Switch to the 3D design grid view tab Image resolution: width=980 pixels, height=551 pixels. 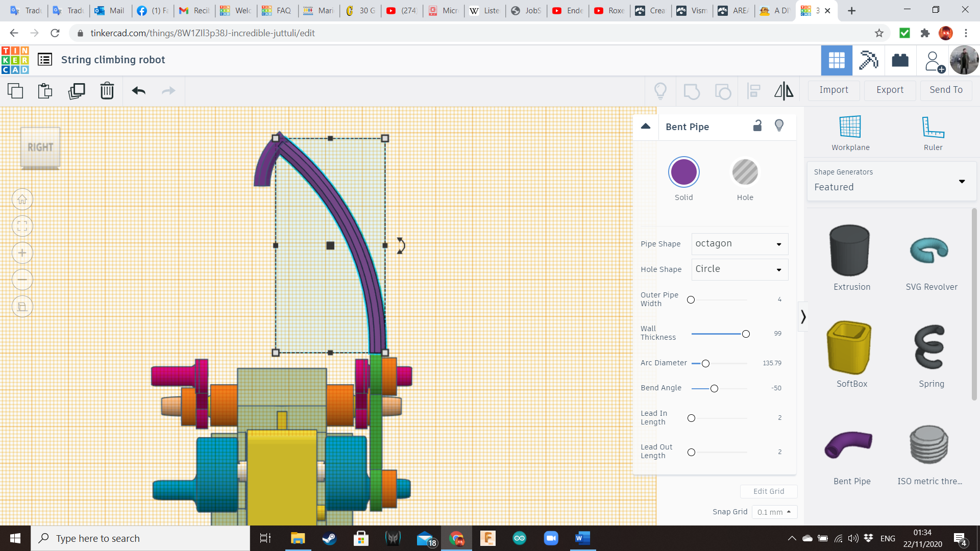(x=836, y=60)
